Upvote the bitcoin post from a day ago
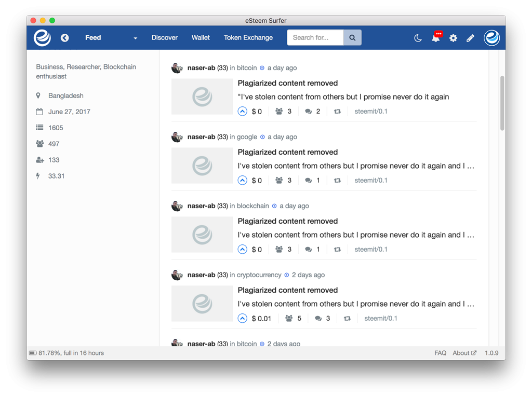Viewport: 532px width, 398px height. click(x=242, y=111)
